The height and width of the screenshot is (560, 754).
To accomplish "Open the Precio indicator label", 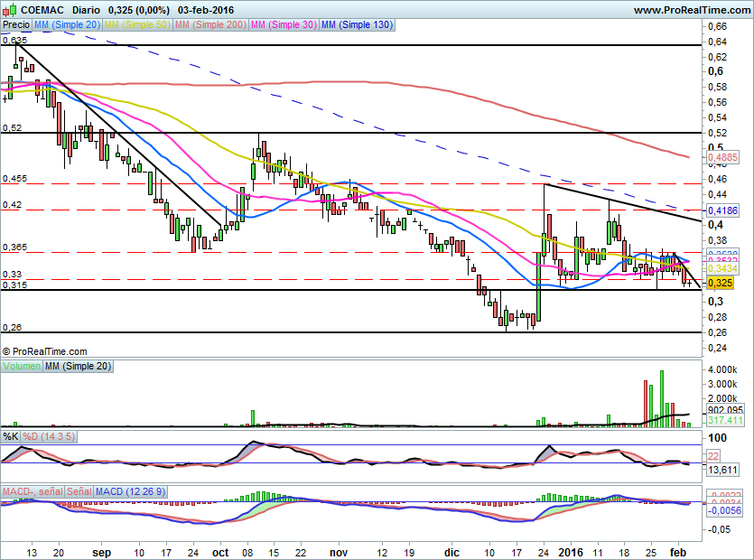I will (15, 25).
